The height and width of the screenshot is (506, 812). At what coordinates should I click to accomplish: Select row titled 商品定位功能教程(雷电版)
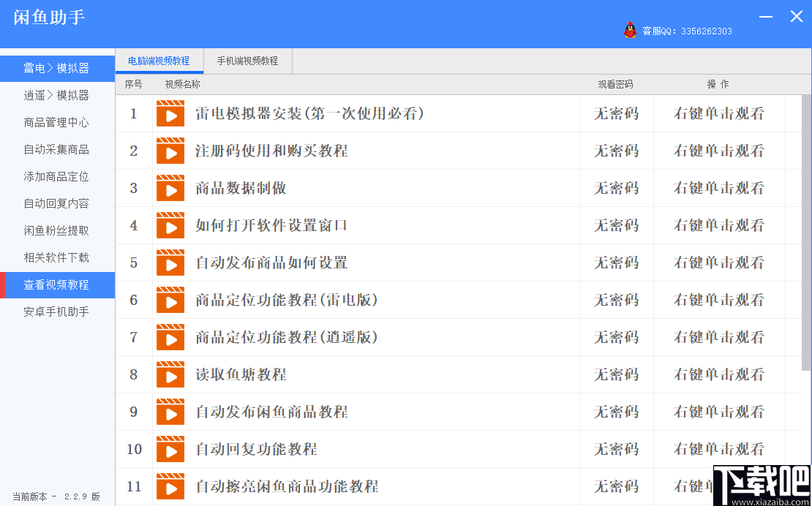pos(458,300)
